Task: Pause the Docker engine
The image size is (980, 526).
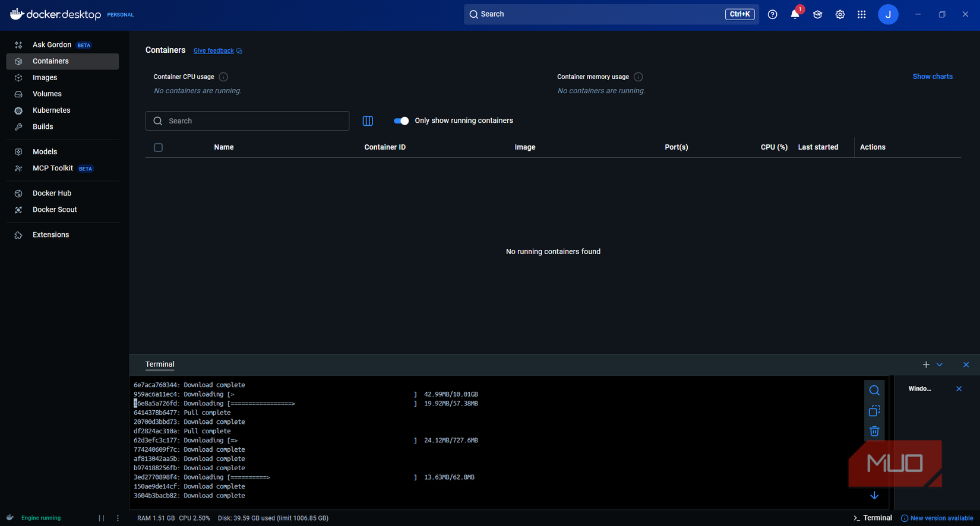Action: 102,518
